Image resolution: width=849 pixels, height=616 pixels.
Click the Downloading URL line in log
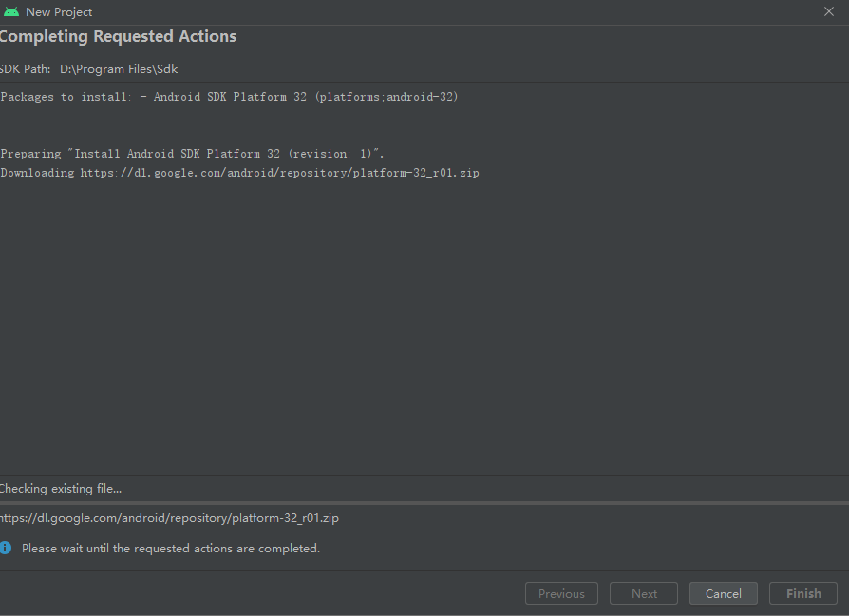coord(239,173)
